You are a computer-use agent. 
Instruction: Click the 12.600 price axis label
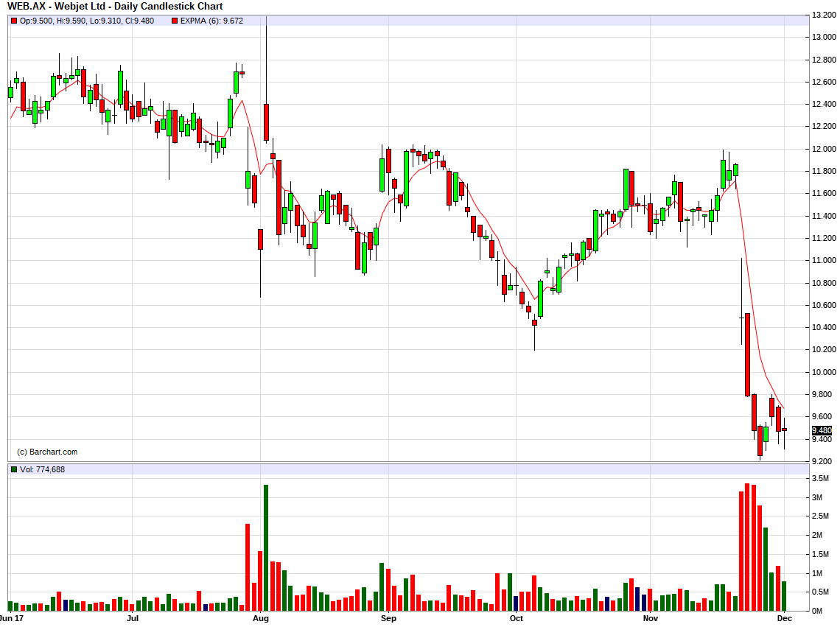point(824,82)
